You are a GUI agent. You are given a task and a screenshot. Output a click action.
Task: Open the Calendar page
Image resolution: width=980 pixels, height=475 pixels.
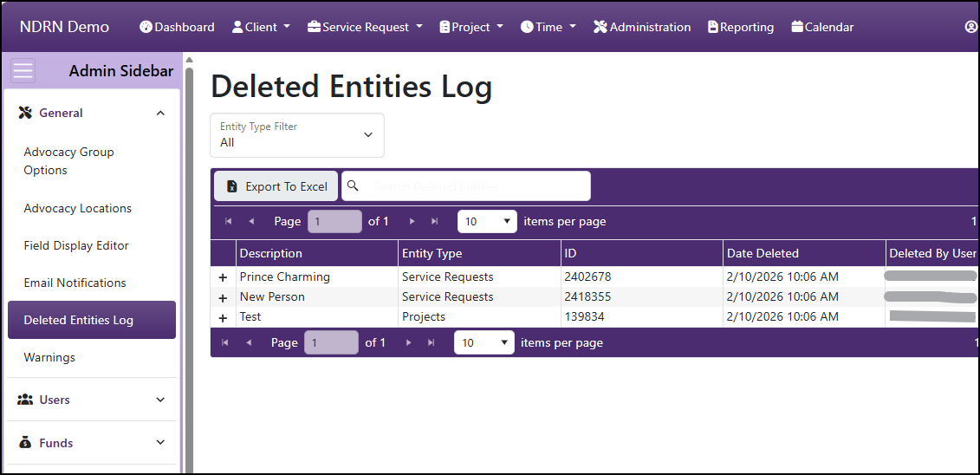pos(822,27)
